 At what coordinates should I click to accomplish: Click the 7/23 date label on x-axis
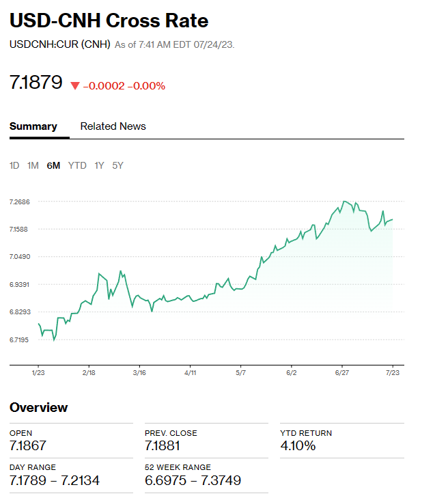393,373
